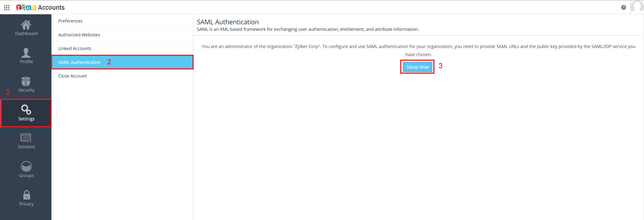Open the Dashboard from the sidebar

click(26, 28)
